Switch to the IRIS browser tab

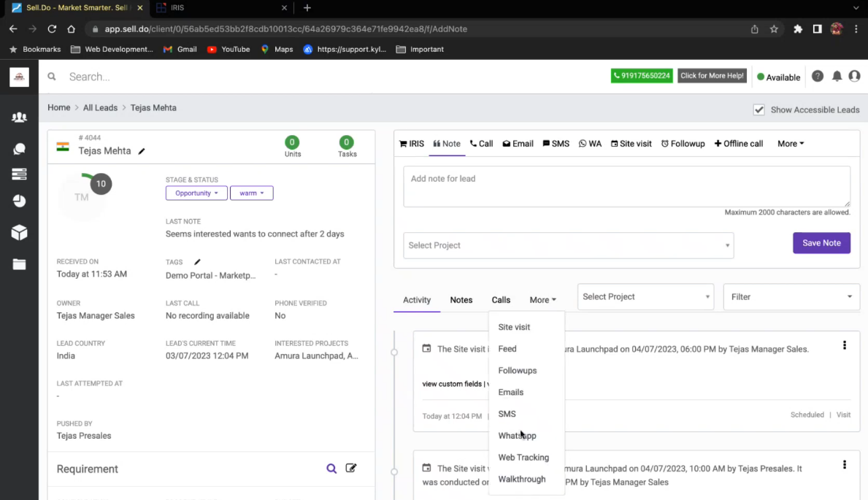tap(221, 8)
